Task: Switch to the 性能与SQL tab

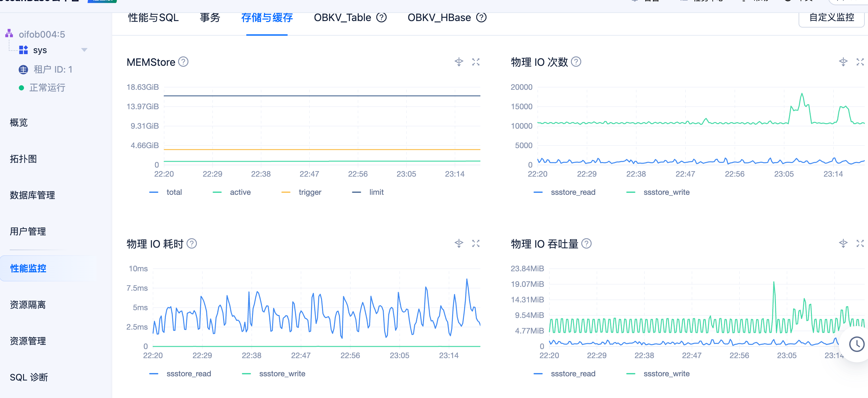Action: [x=153, y=18]
